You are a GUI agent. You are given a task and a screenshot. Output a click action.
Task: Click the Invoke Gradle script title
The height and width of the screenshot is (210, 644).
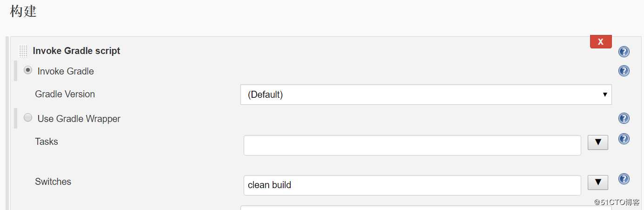tap(76, 51)
